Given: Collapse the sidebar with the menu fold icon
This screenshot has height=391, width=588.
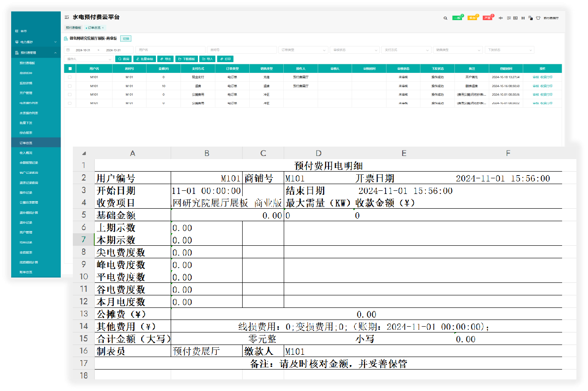Looking at the screenshot, I should click(x=67, y=17).
